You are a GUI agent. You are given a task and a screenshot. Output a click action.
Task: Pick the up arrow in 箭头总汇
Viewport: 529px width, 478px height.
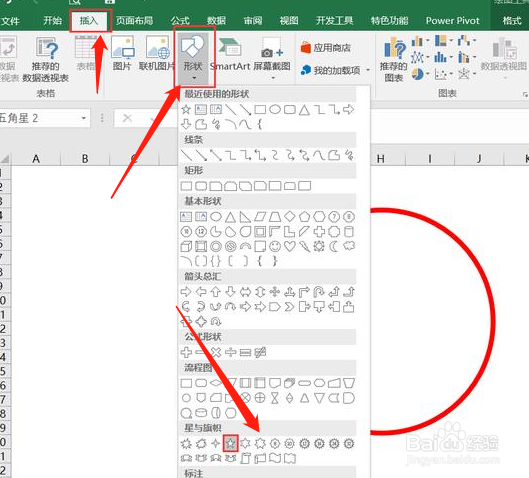(x=216, y=291)
